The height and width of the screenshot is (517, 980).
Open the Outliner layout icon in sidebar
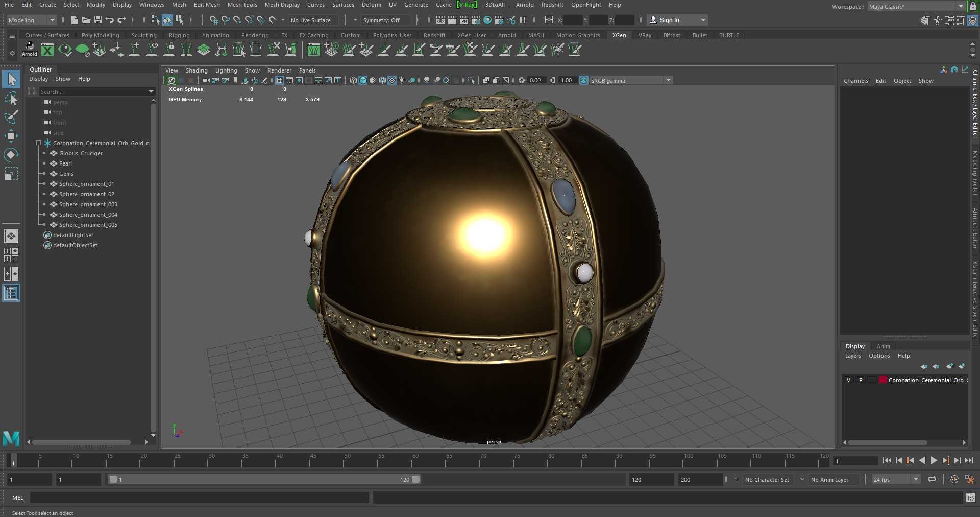tap(11, 293)
